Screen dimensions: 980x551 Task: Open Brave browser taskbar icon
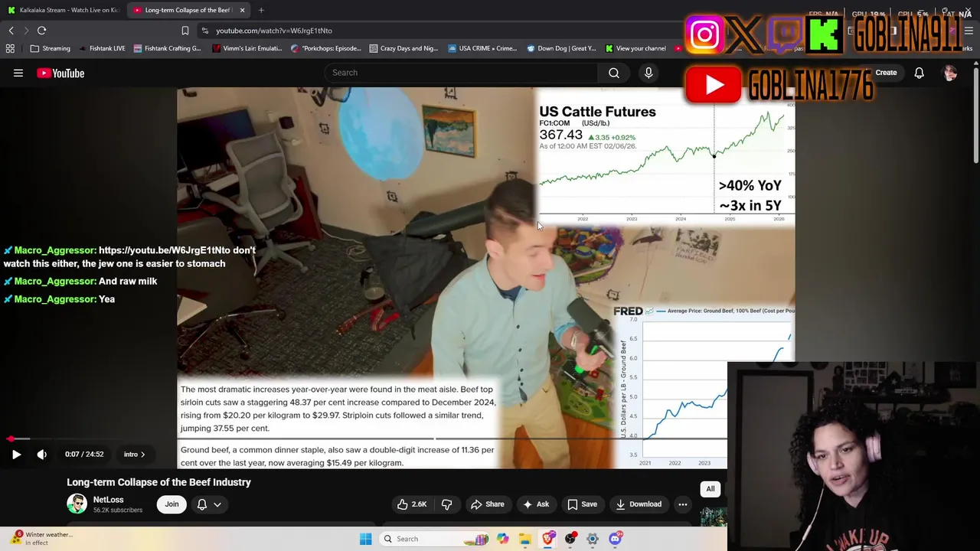[x=548, y=539]
